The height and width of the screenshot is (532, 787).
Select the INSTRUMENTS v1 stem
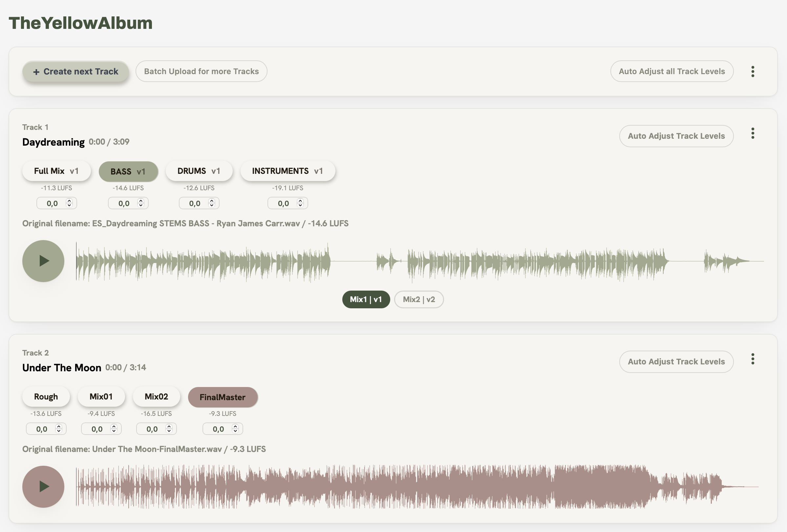click(288, 171)
